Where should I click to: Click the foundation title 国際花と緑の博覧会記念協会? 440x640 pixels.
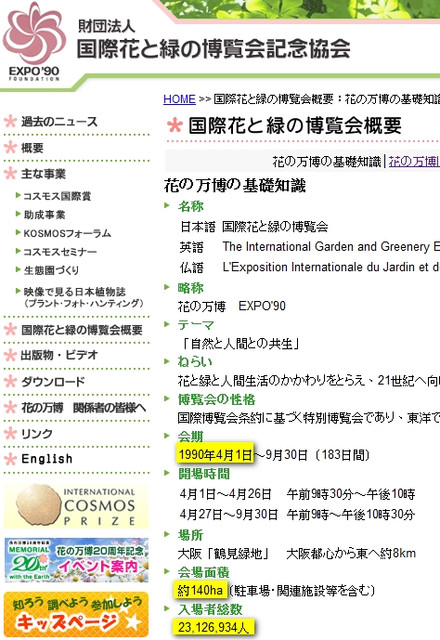(x=213, y=49)
